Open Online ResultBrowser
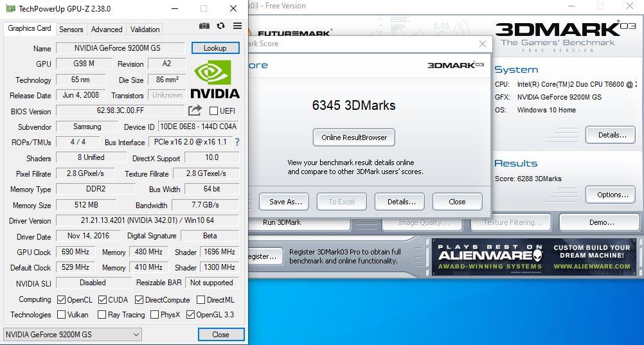The height and width of the screenshot is (345, 644). pyautogui.click(x=354, y=137)
